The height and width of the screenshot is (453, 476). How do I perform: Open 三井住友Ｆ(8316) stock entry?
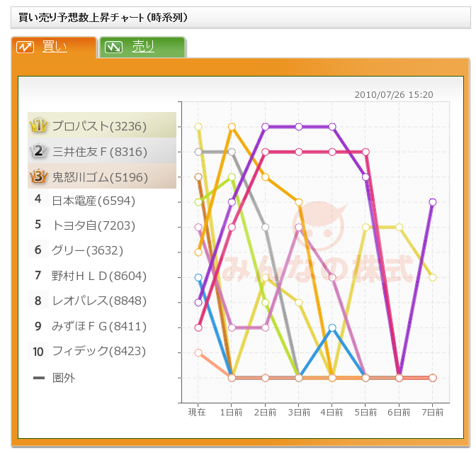tap(99, 151)
